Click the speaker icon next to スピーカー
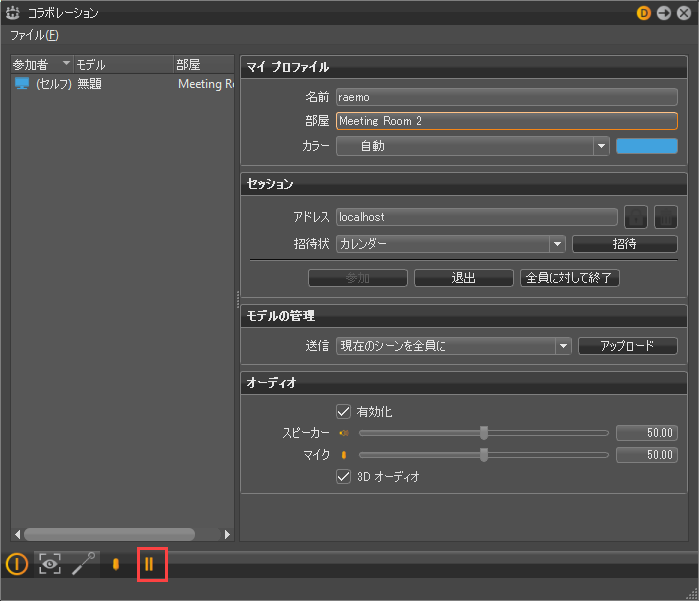Image resolution: width=699 pixels, height=601 pixels. point(344,433)
